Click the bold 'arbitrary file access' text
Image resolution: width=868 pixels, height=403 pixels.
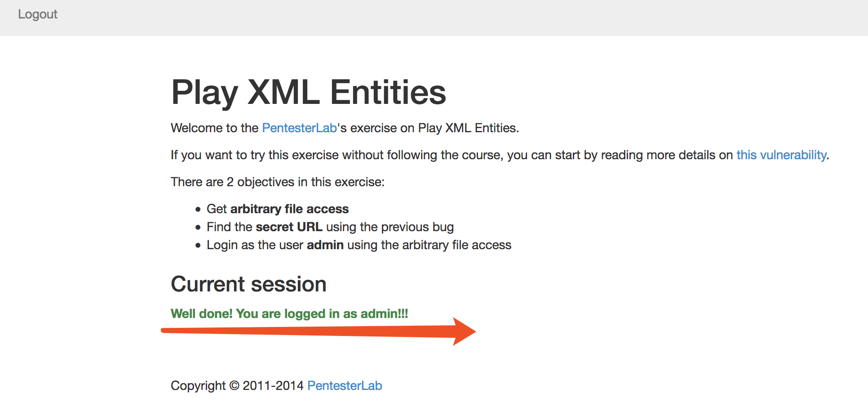(x=289, y=209)
